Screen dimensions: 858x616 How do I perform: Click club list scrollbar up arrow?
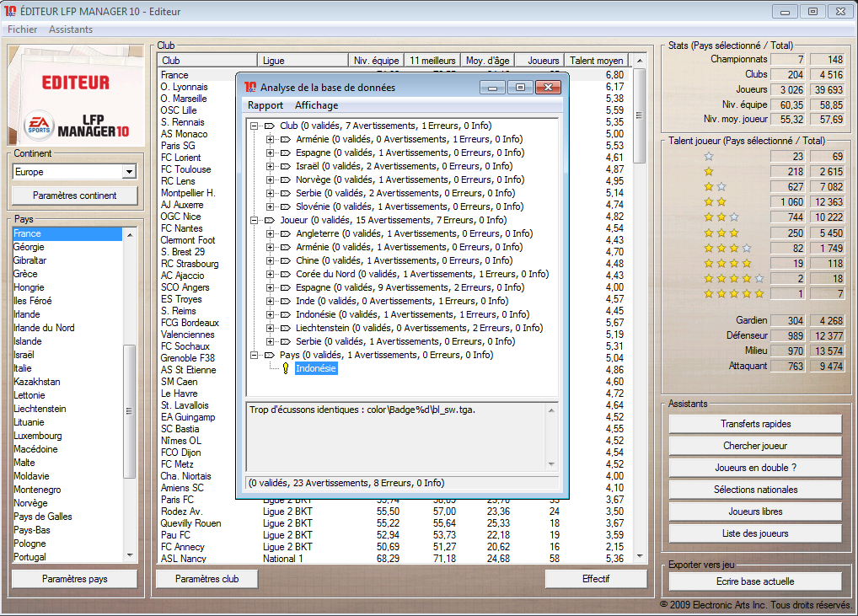coord(640,60)
